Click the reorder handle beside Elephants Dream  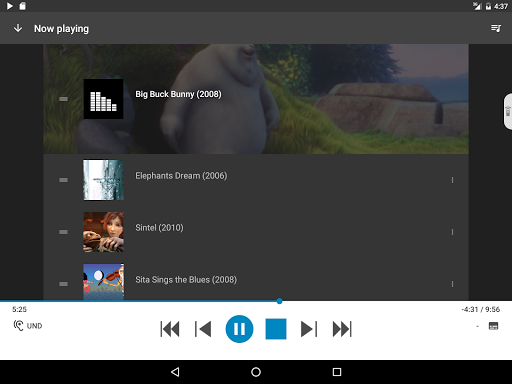(x=63, y=180)
